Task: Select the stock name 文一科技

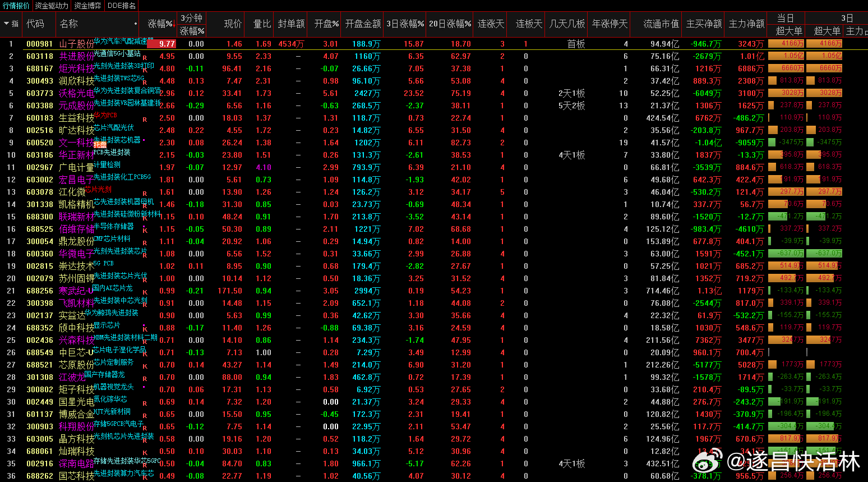Action: 76,143
